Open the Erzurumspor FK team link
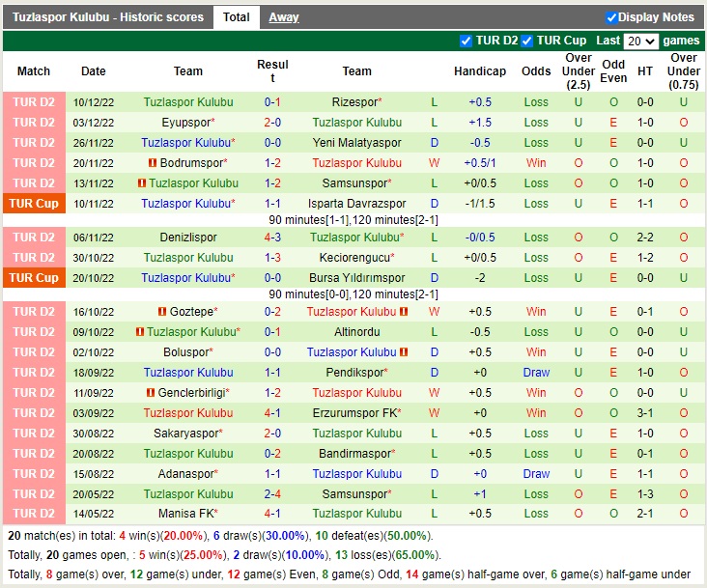Screen dimensions: 707x588 click(x=354, y=413)
